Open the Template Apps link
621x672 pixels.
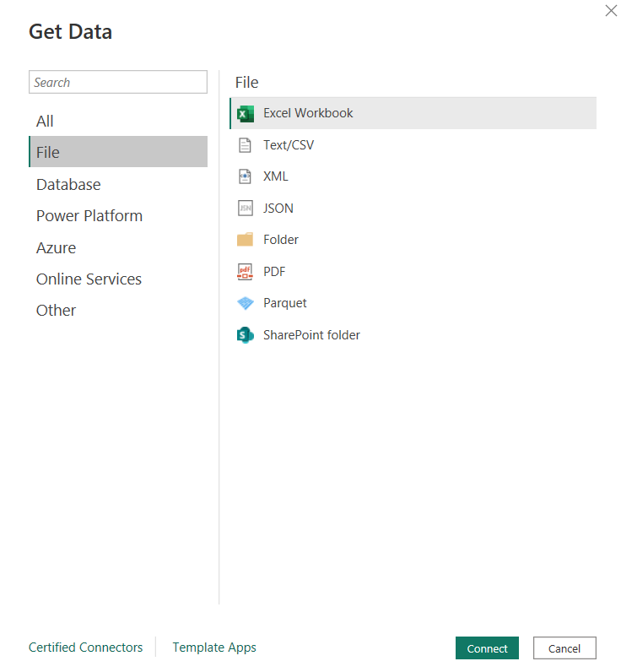point(214,648)
